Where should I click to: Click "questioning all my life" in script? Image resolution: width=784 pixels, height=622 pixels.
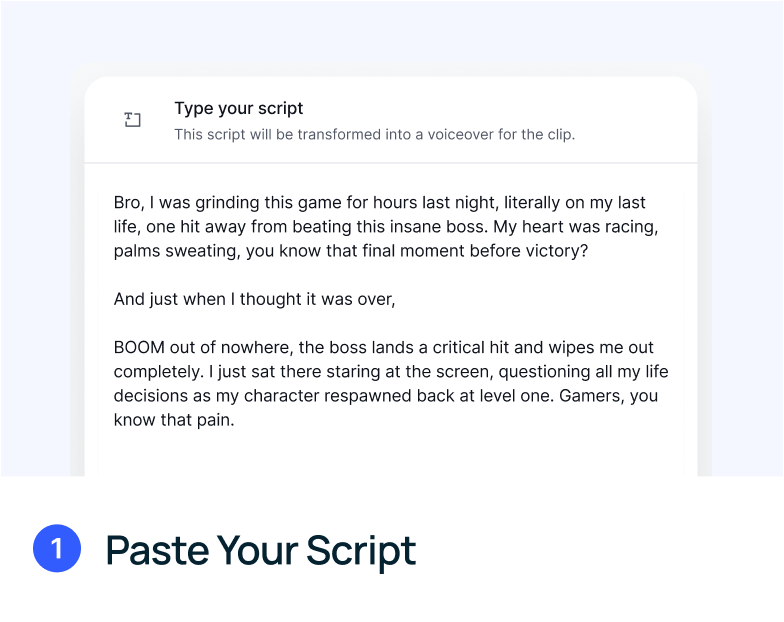583,372
